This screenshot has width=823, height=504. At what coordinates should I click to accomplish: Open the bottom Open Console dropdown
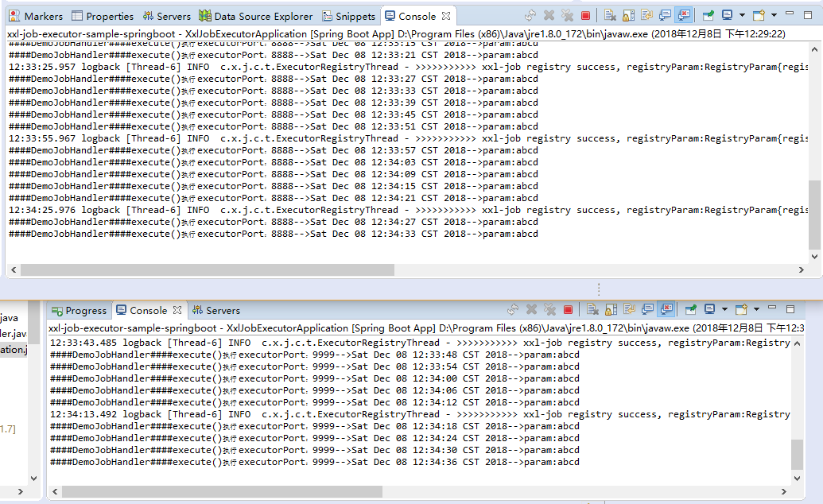[x=756, y=310]
